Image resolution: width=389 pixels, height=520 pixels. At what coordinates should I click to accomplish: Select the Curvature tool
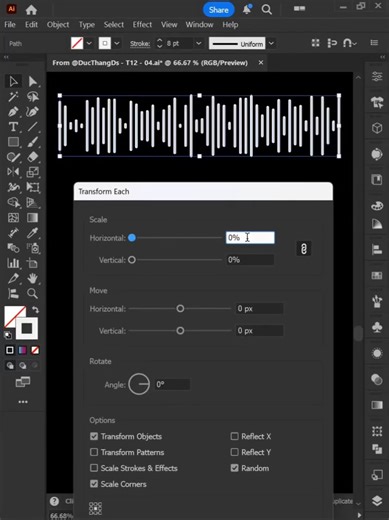32,112
